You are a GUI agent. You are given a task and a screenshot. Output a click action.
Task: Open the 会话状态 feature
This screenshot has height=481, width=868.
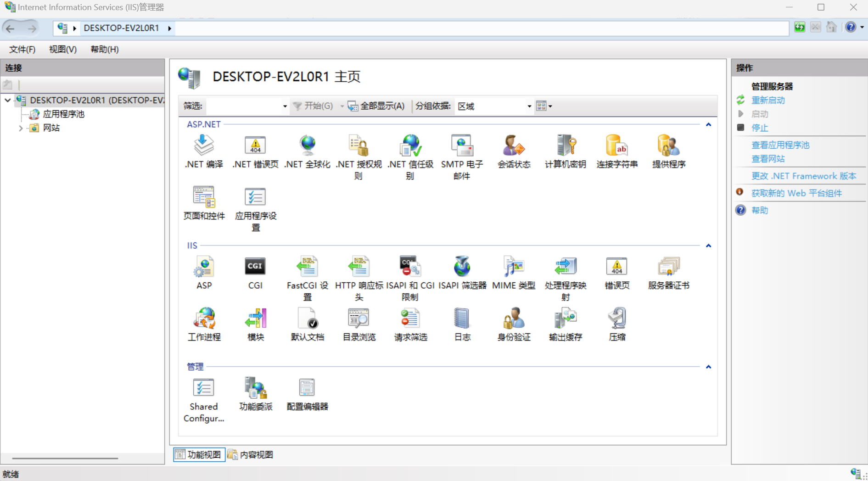pos(514,152)
